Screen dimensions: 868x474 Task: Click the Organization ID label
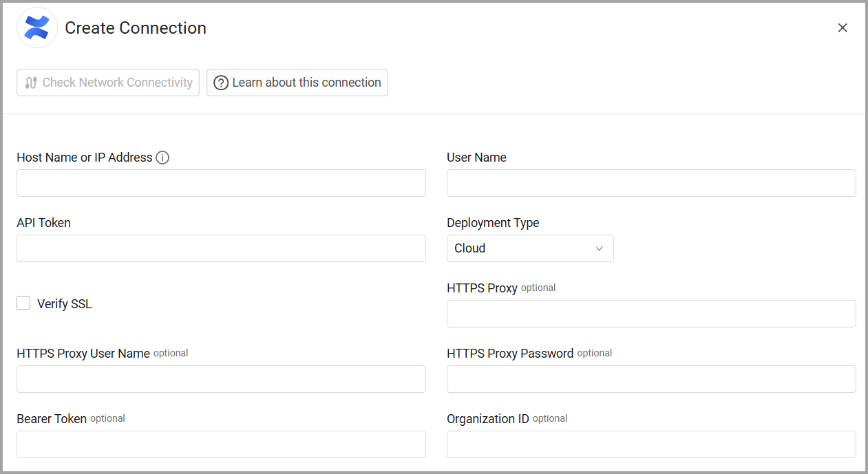[x=488, y=419]
